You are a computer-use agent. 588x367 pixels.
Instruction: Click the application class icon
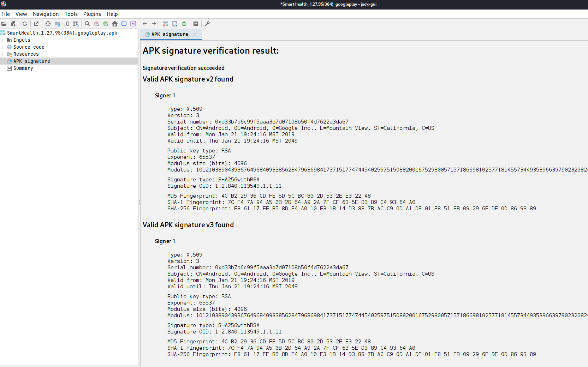tap(124, 24)
